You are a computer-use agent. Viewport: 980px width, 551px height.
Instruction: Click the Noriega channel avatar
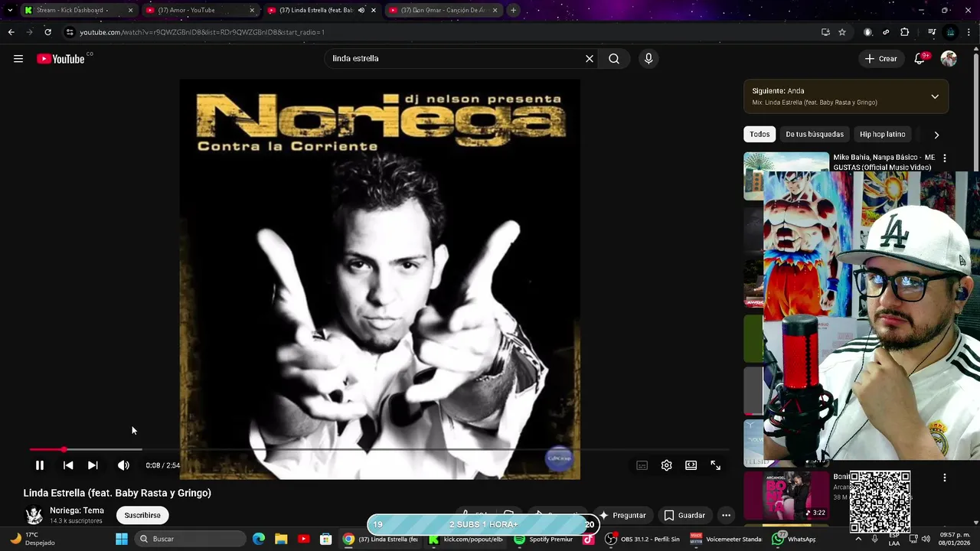click(34, 515)
